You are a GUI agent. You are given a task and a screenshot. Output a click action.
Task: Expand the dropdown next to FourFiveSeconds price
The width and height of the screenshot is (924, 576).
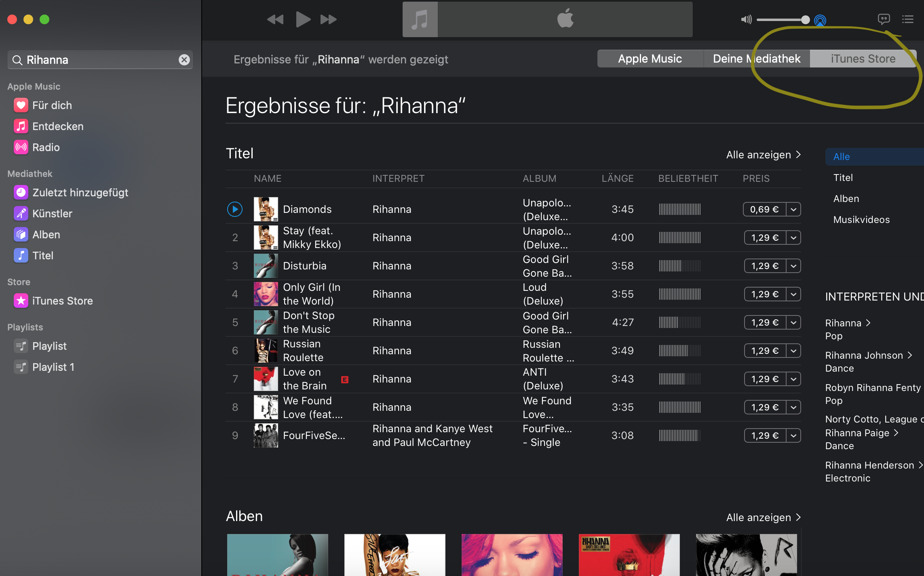click(x=793, y=435)
